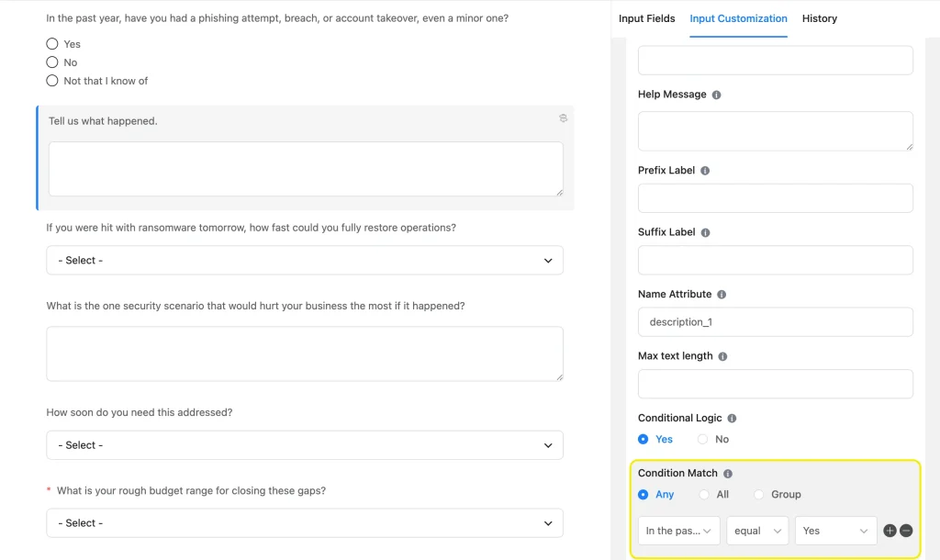Set Condition Match to Group
The image size is (940, 560).
pyautogui.click(x=759, y=495)
